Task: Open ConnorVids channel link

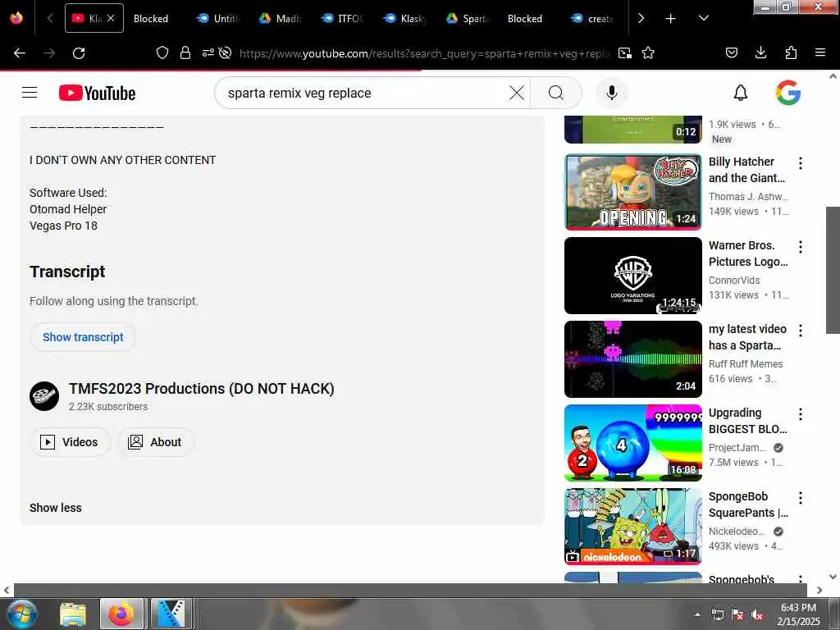Action: (x=734, y=281)
